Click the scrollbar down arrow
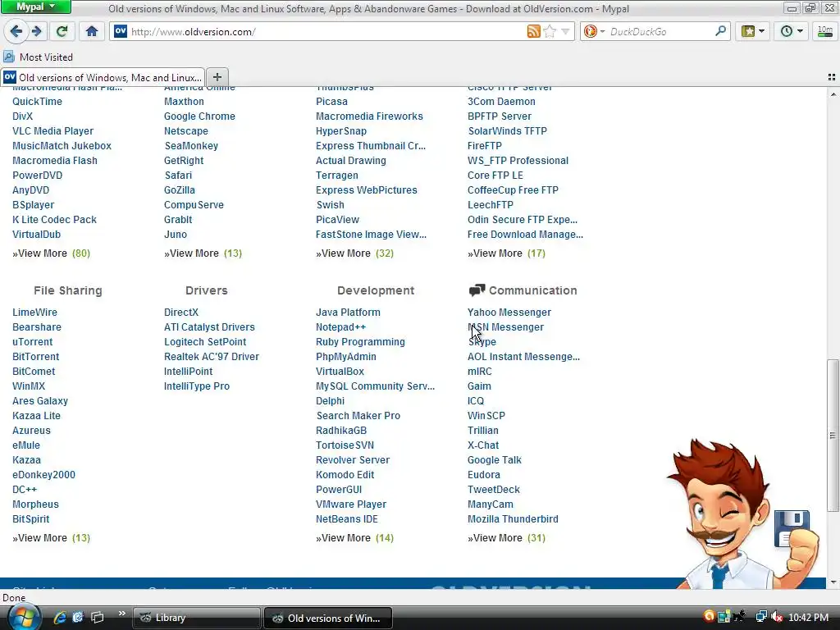The width and height of the screenshot is (840, 630). click(833, 582)
